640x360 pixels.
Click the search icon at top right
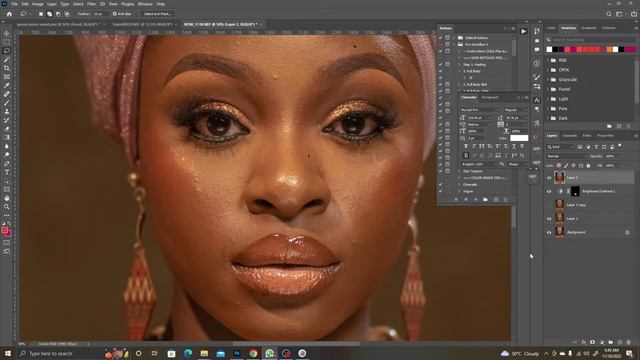click(x=609, y=14)
